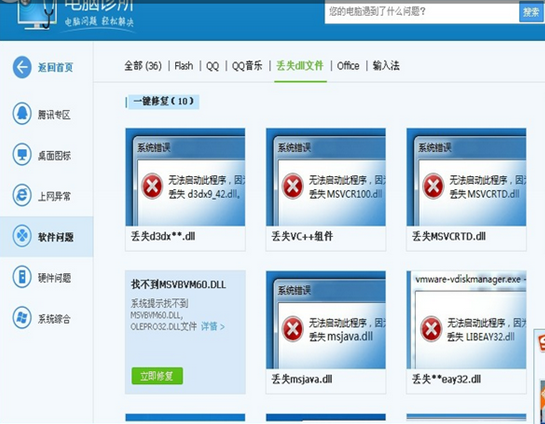545x424 pixels.
Task: Click the search box asking 您的电脑遇到了什么问题
Action: coord(422,12)
